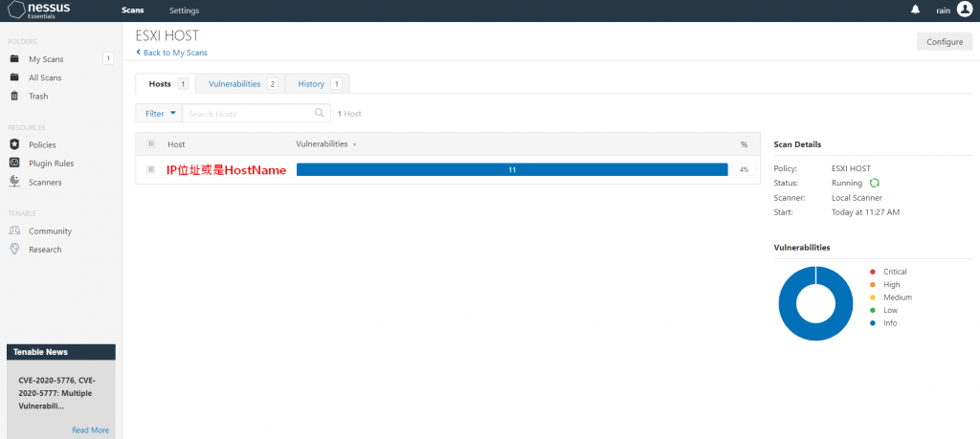The height and width of the screenshot is (439, 980).
Task: Click the Community icon
Action: pyautogui.click(x=14, y=230)
